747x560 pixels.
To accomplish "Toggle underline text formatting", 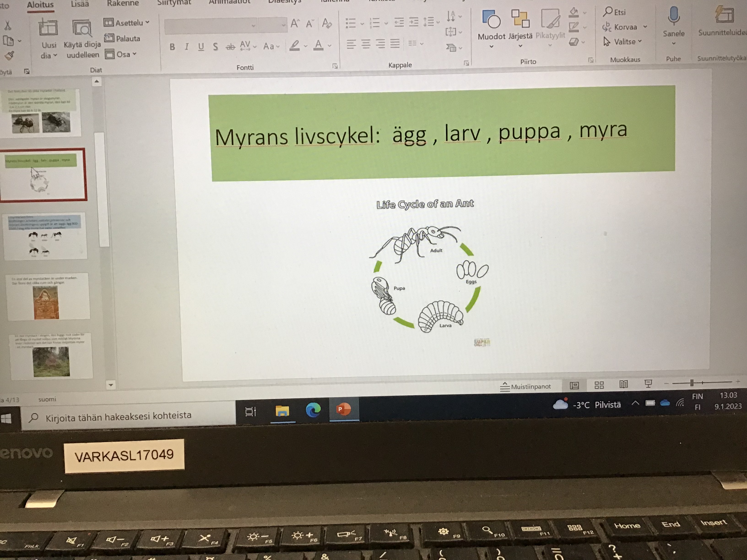I will [x=201, y=47].
